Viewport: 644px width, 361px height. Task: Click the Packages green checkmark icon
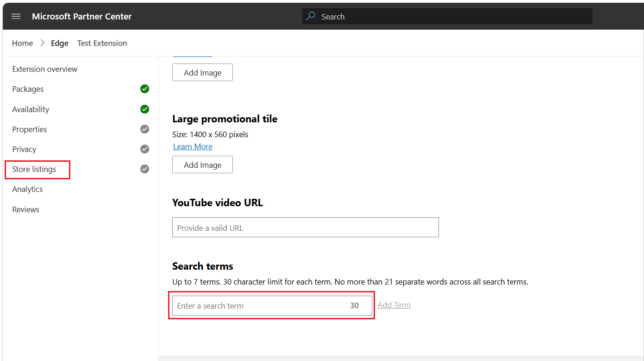[144, 89]
